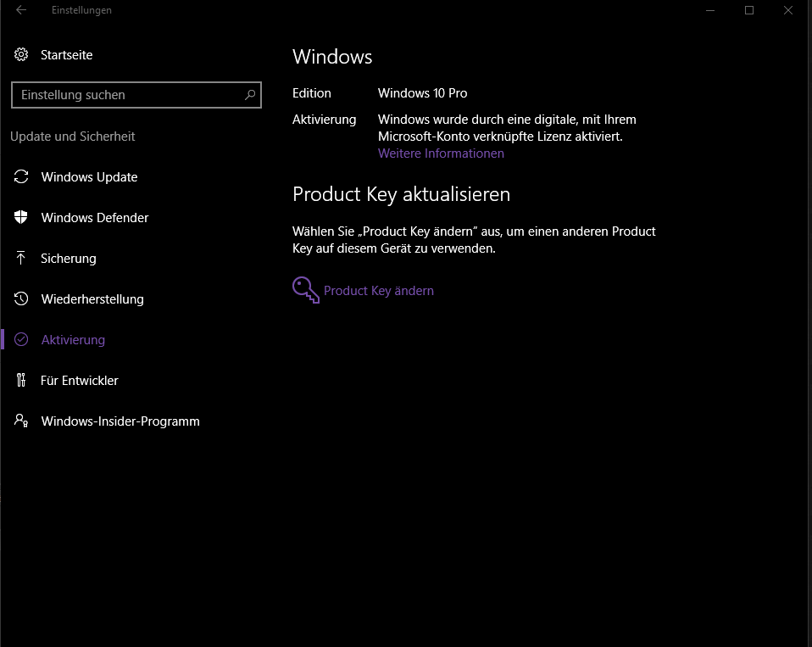Click the Sicherung upload arrow icon
The width and height of the screenshot is (812, 647).
20,258
